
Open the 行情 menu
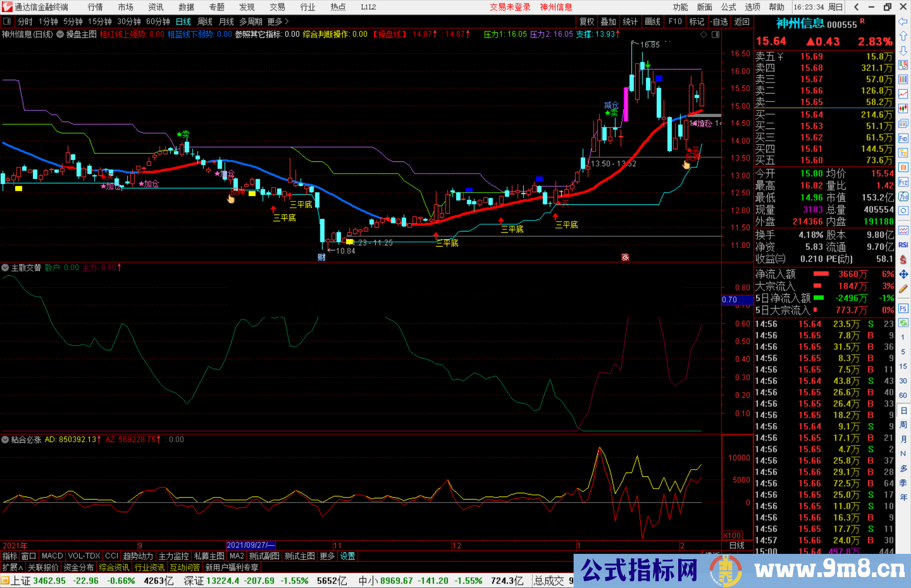[x=95, y=7]
